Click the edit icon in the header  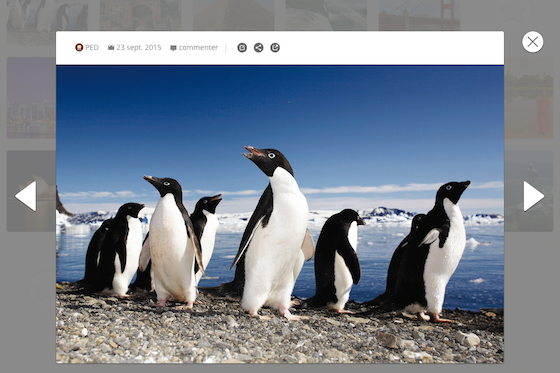[x=242, y=48]
